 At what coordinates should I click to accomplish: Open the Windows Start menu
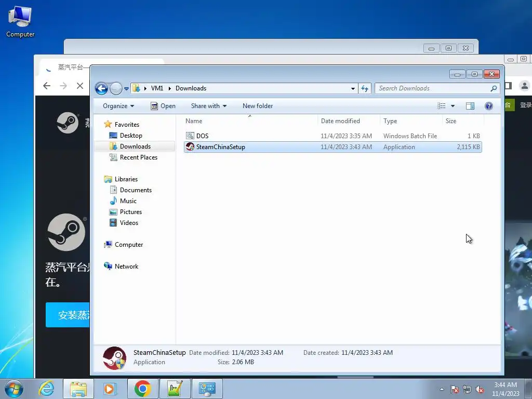(x=14, y=389)
